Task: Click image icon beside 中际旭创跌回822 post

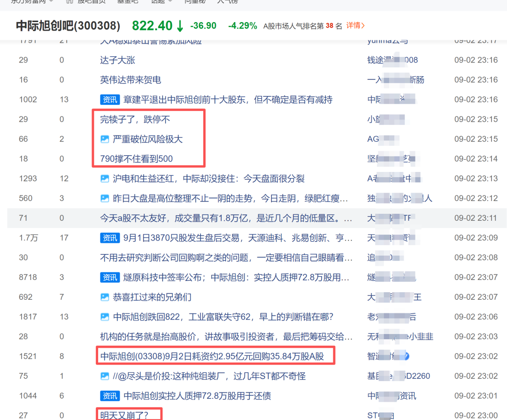Action: point(104,317)
